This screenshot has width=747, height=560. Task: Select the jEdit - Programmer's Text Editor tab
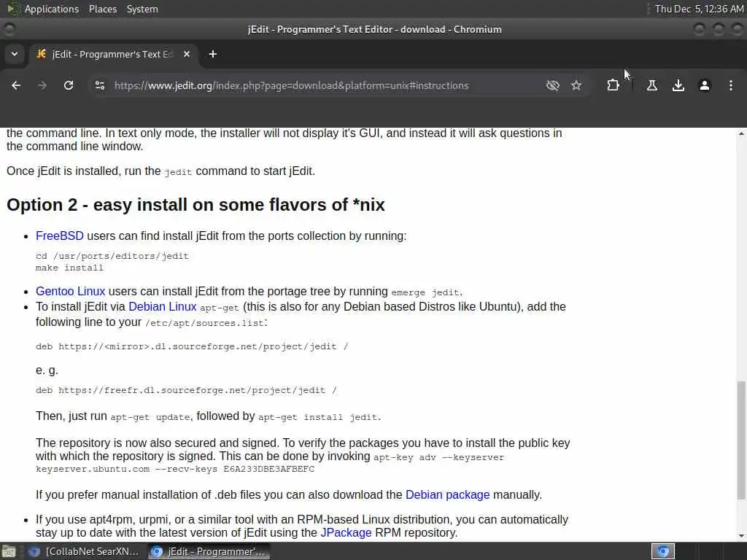tap(112, 54)
